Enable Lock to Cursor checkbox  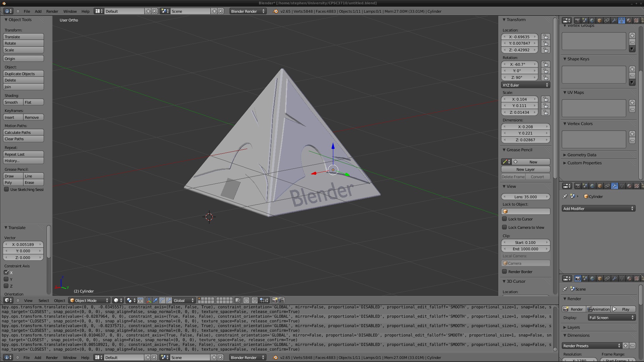pos(504,219)
